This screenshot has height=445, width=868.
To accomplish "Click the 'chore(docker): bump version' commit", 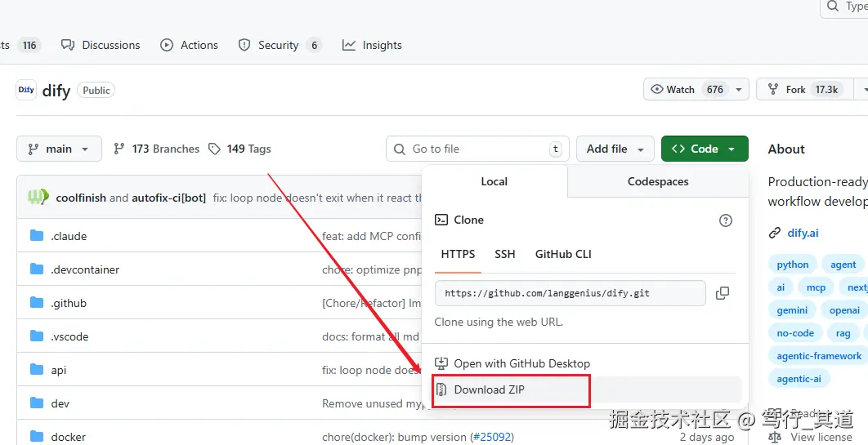I will 394,438.
